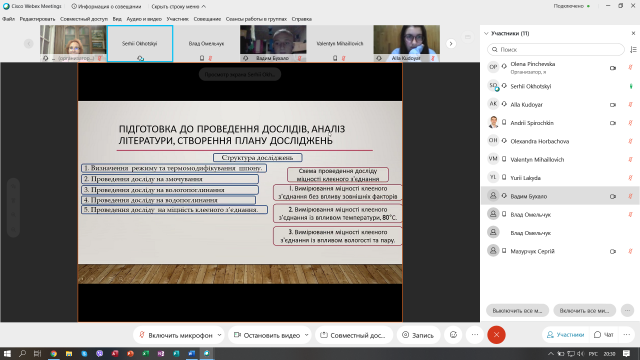The height and width of the screenshot is (360, 640).
Task: Open the Чат panel
Action: point(604,335)
